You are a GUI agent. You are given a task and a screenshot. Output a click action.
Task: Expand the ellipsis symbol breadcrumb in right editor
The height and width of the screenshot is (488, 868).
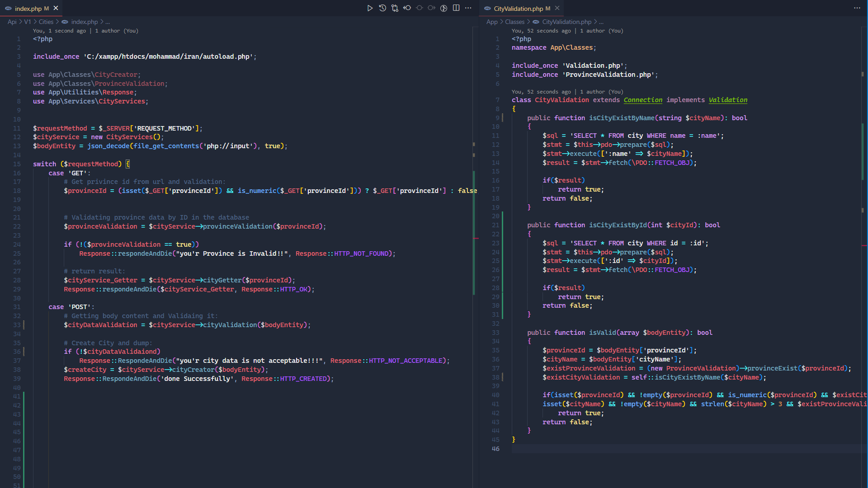[601, 22]
